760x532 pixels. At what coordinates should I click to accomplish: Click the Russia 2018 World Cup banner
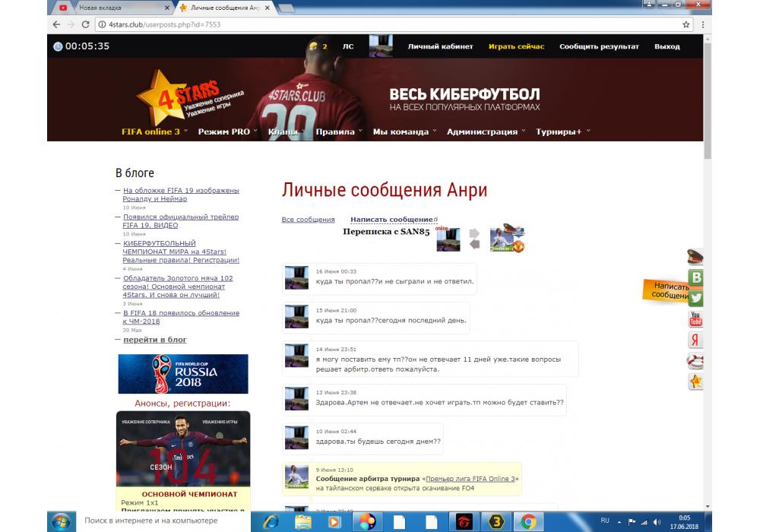click(183, 374)
